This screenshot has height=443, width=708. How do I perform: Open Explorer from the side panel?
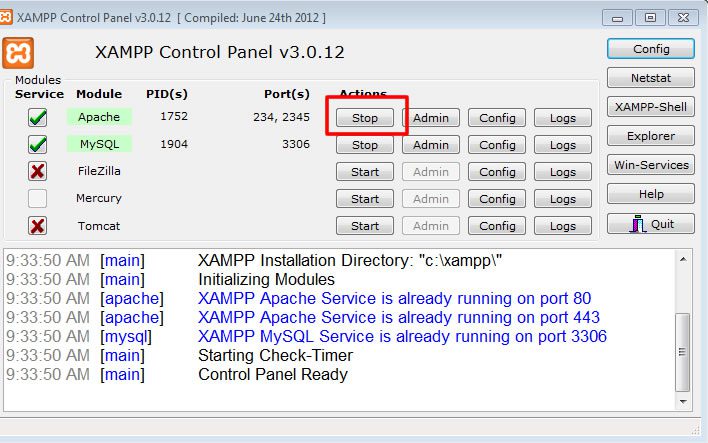651,136
